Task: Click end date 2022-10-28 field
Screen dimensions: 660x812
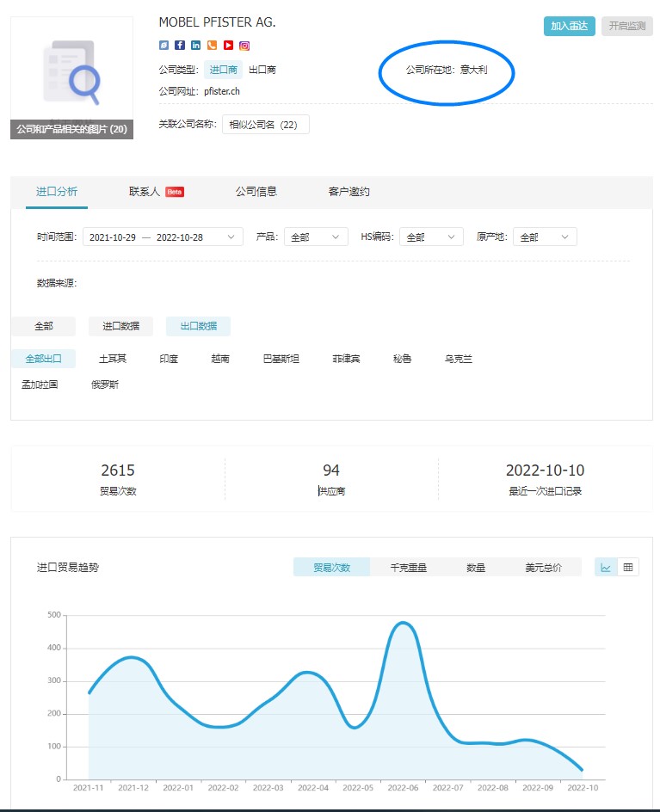Action: pyautogui.click(x=180, y=237)
